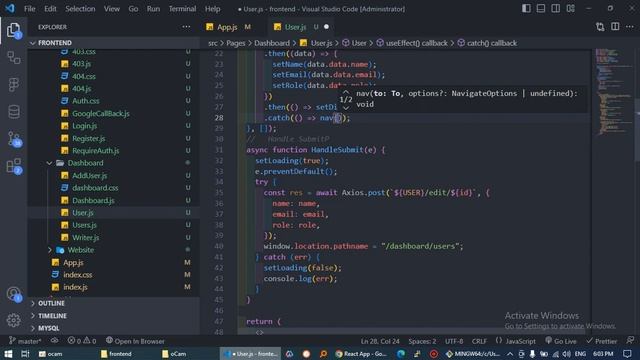Image resolution: width=640 pixels, height=360 pixels.
Task: Open dashboard.css in explorer
Action: point(95,188)
